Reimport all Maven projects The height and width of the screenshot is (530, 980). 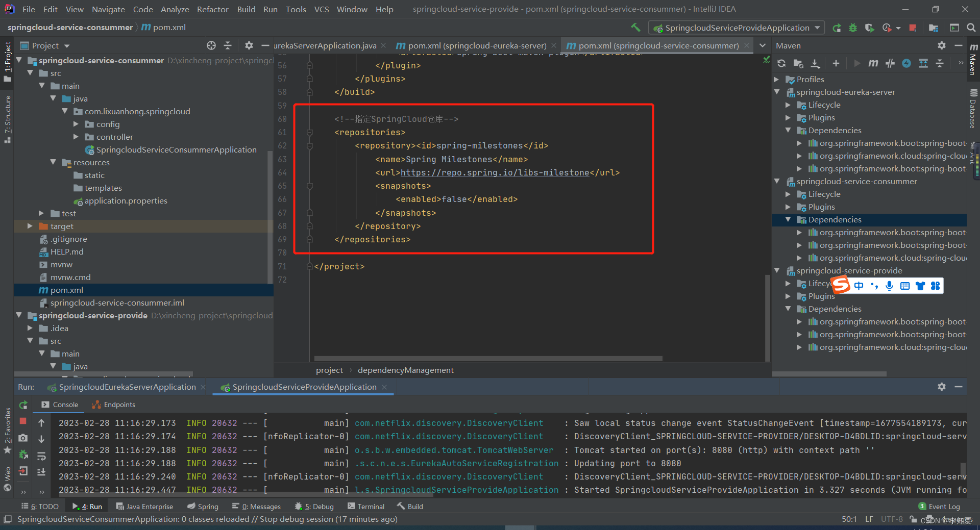point(781,63)
